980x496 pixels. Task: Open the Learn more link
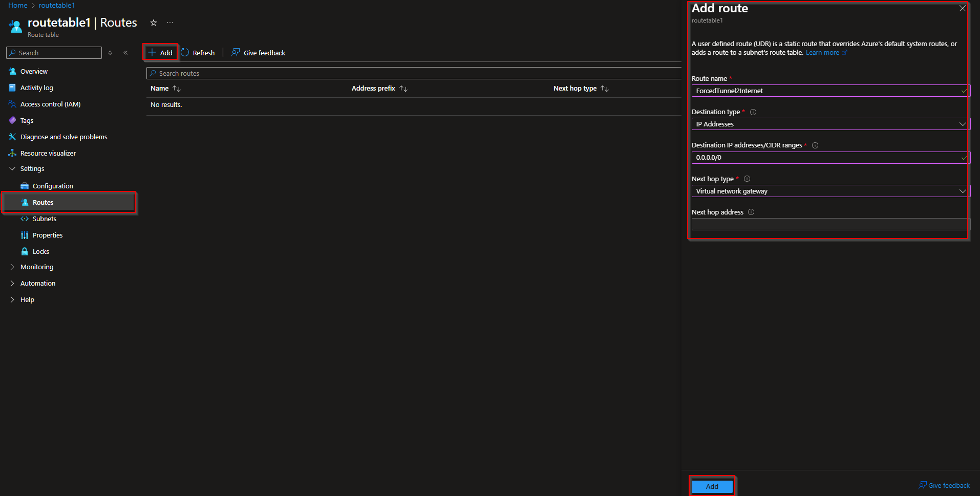(x=826, y=53)
